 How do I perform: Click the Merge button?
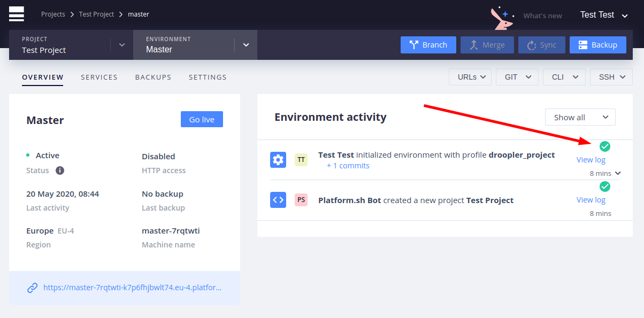tap(487, 45)
